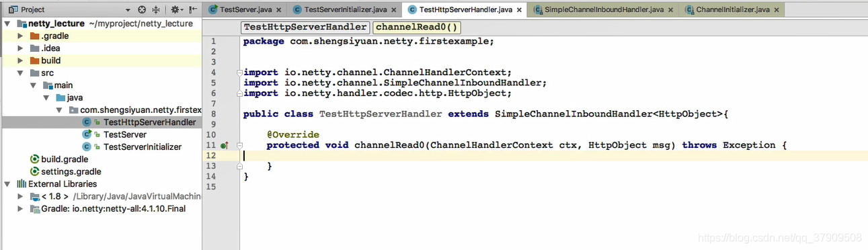Select the build folder row

(x=101, y=60)
